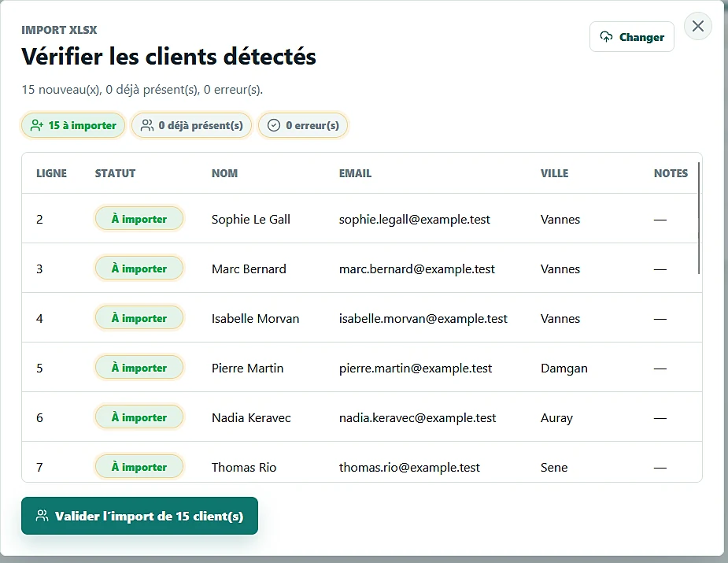Click the LIGNE column header
This screenshot has width=728, height=563.
(51, 173)
